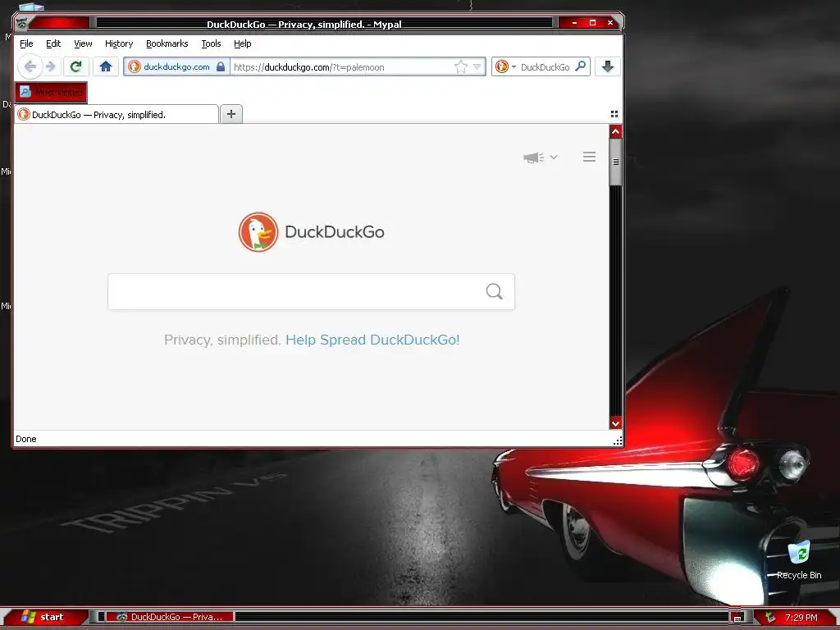
Task: Reload the current page
Action: click(x=76, y=66)
